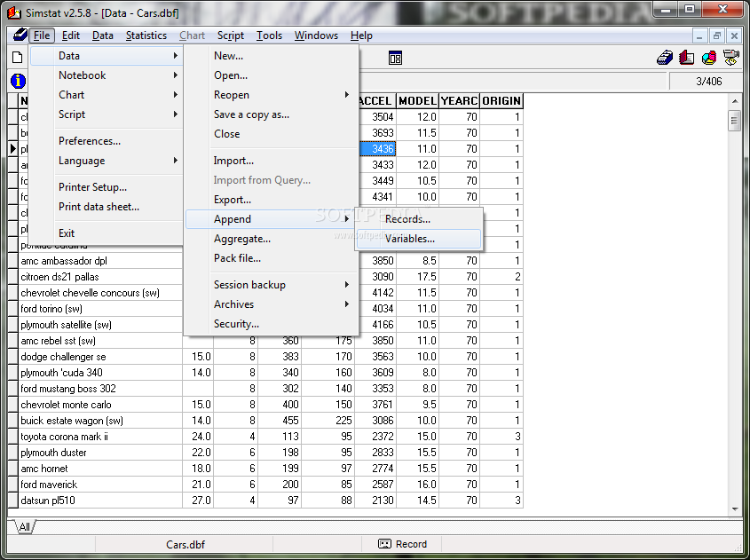Click the MODEL column header
750x560 pixels.
pos(417,101)
